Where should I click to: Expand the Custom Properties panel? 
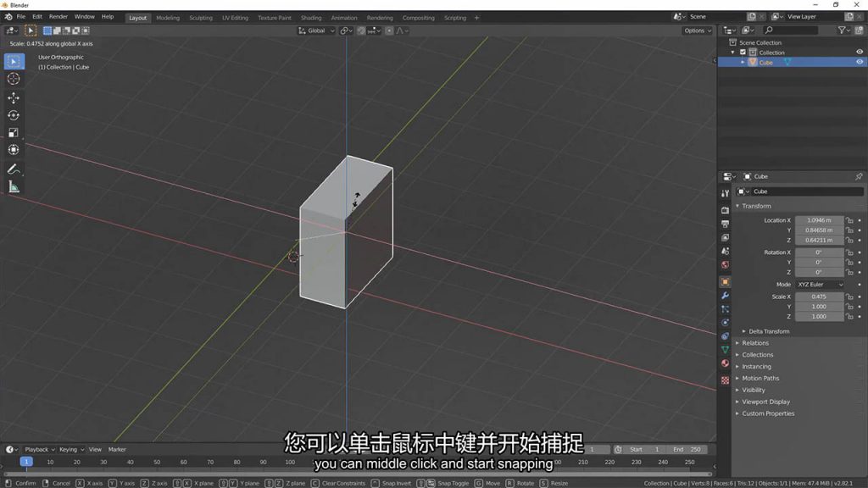click(x=768, y=413)
